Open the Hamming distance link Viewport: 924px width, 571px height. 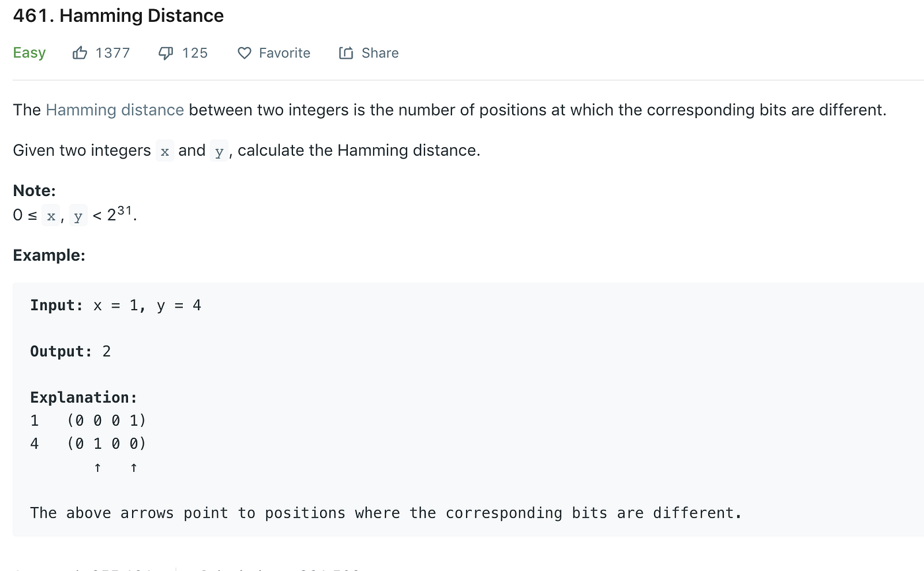(x=115, y=110)
